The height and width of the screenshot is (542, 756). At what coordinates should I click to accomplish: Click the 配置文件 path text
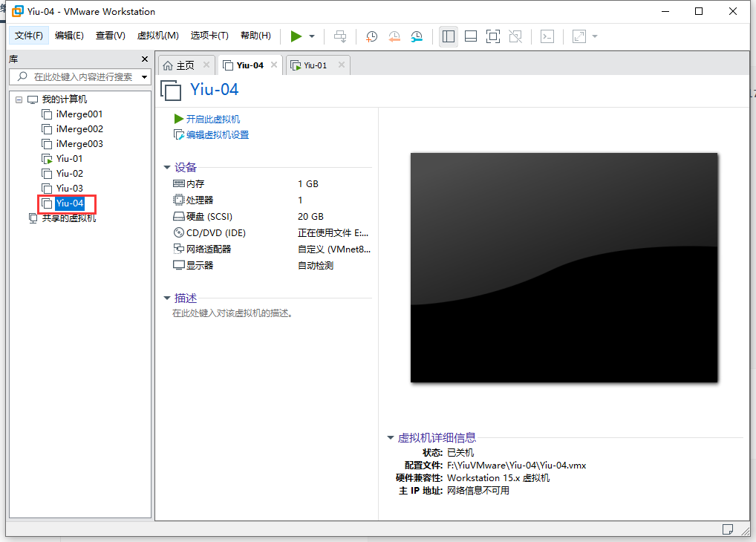point(516,466)
